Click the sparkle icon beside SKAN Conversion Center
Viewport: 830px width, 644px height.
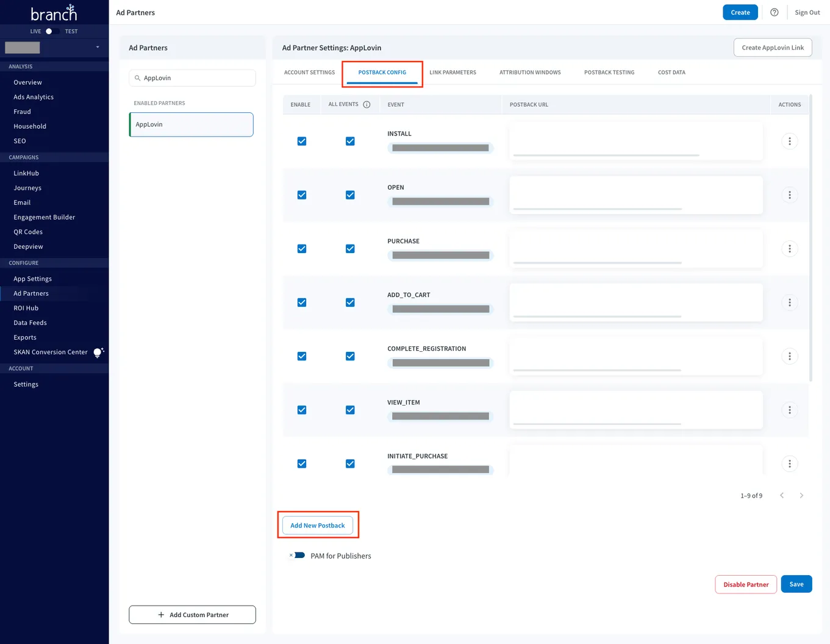[99, 352]
